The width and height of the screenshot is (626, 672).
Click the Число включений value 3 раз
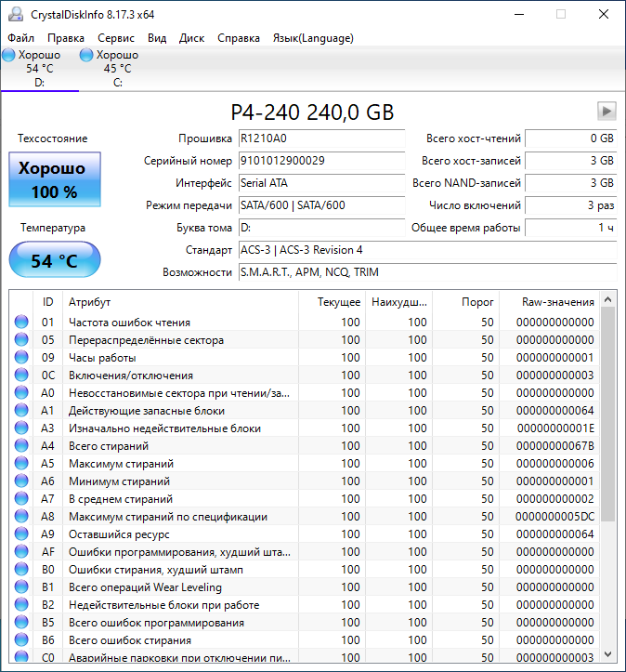click(x=571, y=205)
